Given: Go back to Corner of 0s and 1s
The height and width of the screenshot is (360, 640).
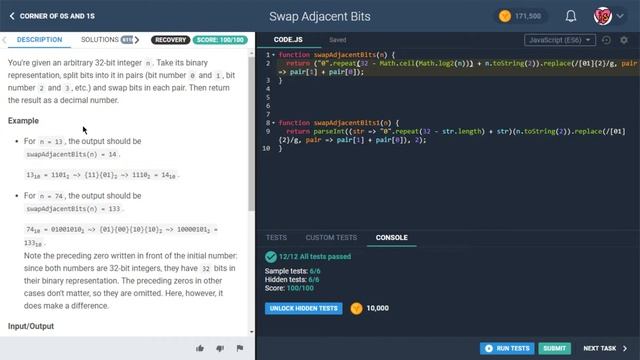Looking at the screenshot, I should [x=51, y=16].
